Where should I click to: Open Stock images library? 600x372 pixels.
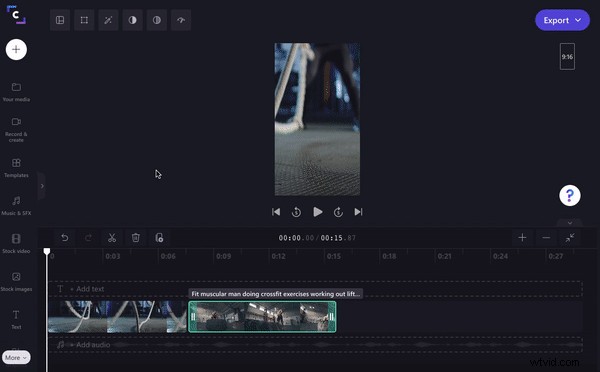(16, 282)
